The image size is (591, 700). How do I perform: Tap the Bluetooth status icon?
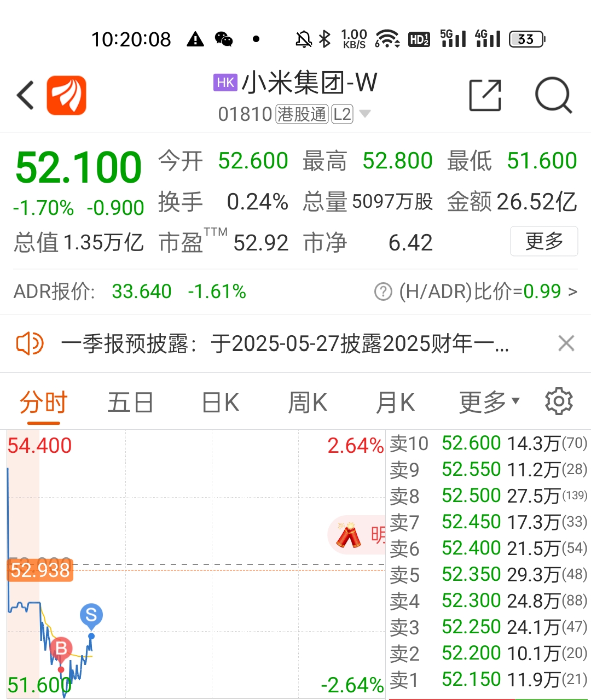click(x=325, y=39)
